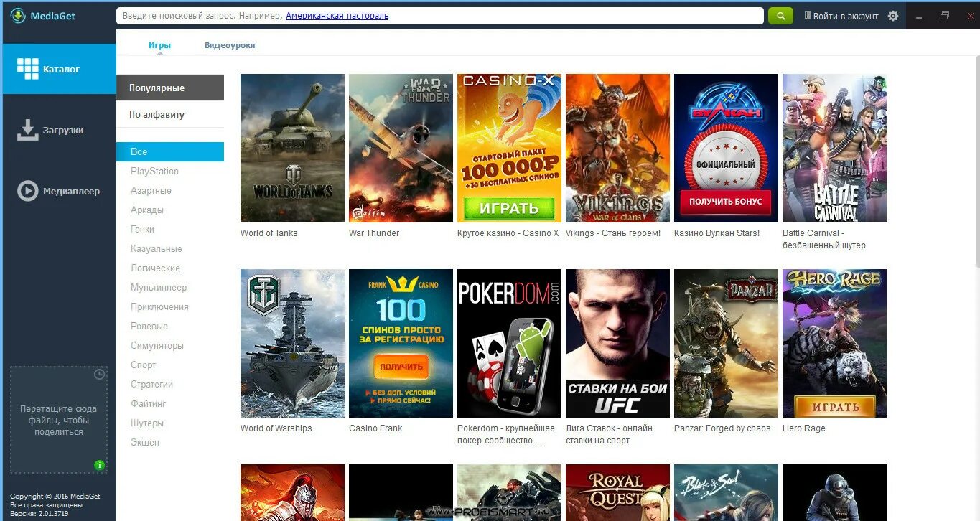Click the green info icon in share box
This screenshot has height=521, width=980.
99,465
